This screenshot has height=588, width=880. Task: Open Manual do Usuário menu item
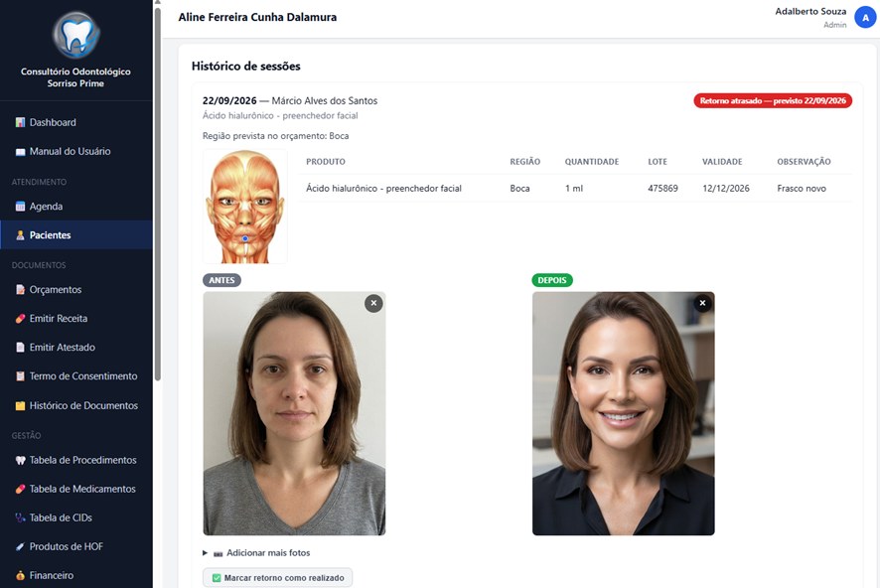coord(75,152)
